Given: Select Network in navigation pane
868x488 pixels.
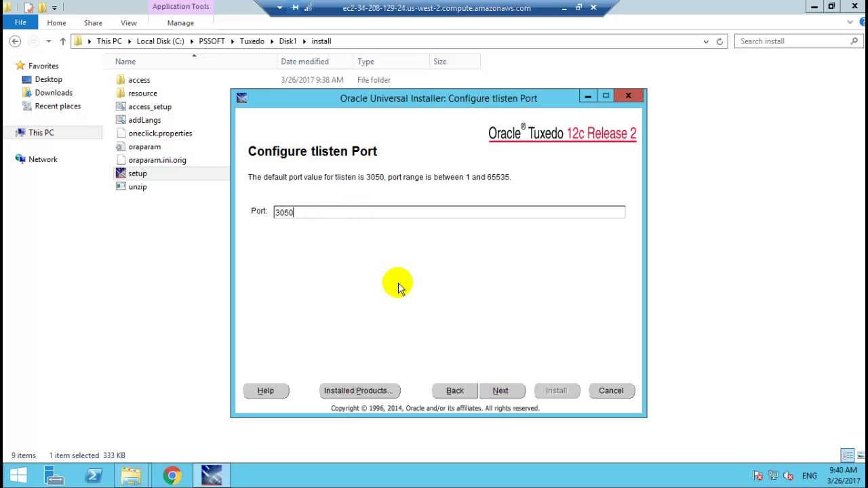Looking at the screenshot, I should 43,159.
